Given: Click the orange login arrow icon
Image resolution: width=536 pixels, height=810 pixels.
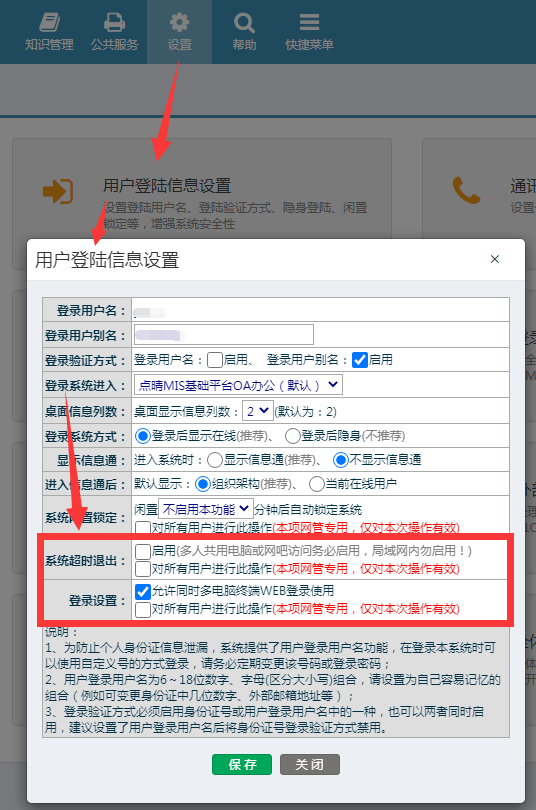Looking at the screenshot, I should (x=58, y=191).
